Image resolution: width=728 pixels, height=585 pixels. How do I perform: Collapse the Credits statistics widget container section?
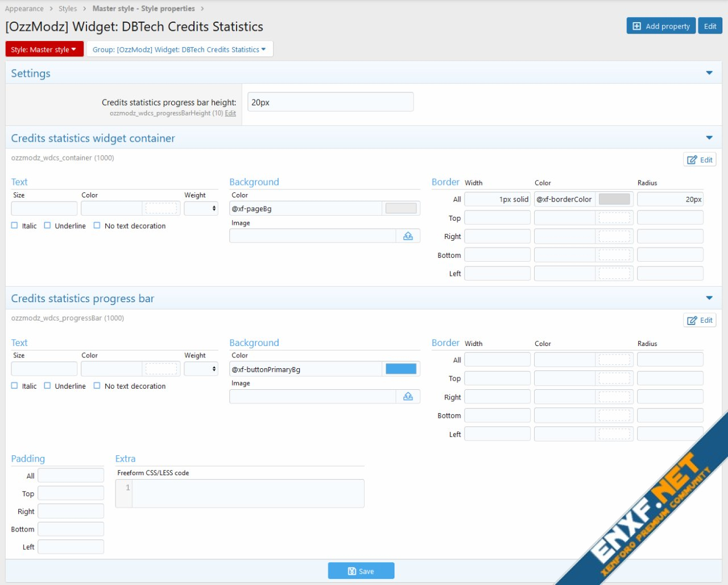pyautogui.click(x=709, y=138)
